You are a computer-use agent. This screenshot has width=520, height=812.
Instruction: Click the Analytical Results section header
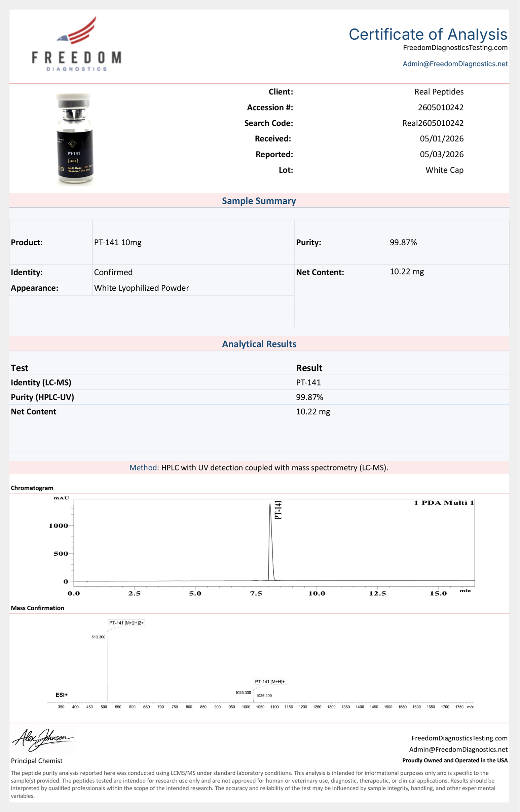(x=259, y=344)
